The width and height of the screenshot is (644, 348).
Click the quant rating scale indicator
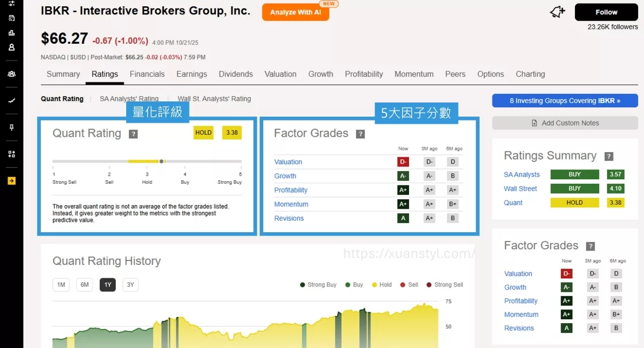tap(161, 161)
